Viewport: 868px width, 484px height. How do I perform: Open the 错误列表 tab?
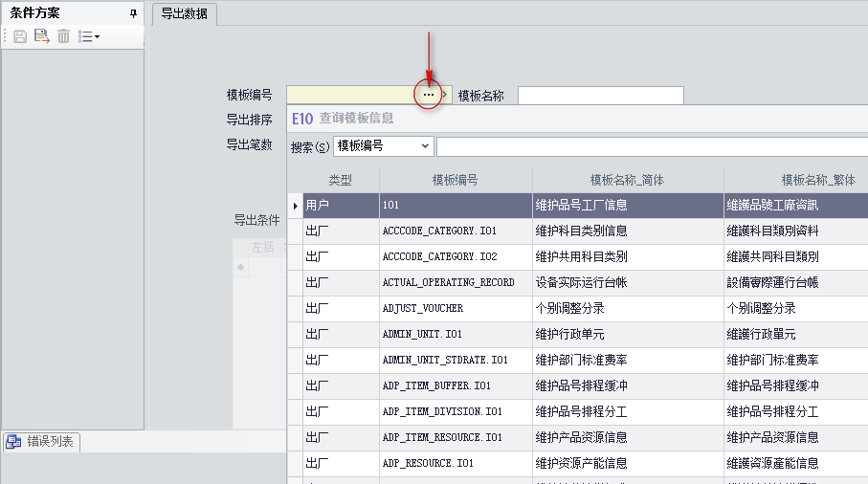(x=42, y=441)
